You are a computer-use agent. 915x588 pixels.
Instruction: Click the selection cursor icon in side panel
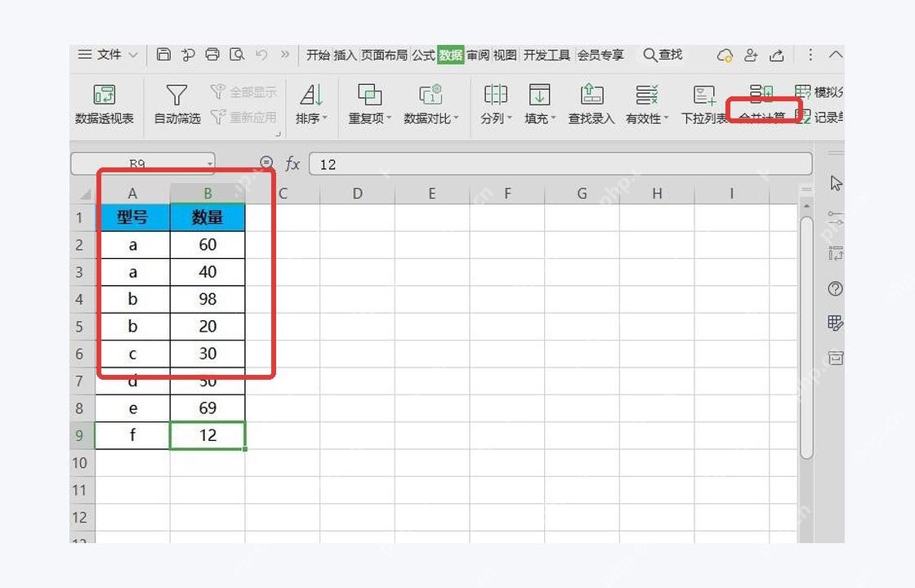point(836,183)
